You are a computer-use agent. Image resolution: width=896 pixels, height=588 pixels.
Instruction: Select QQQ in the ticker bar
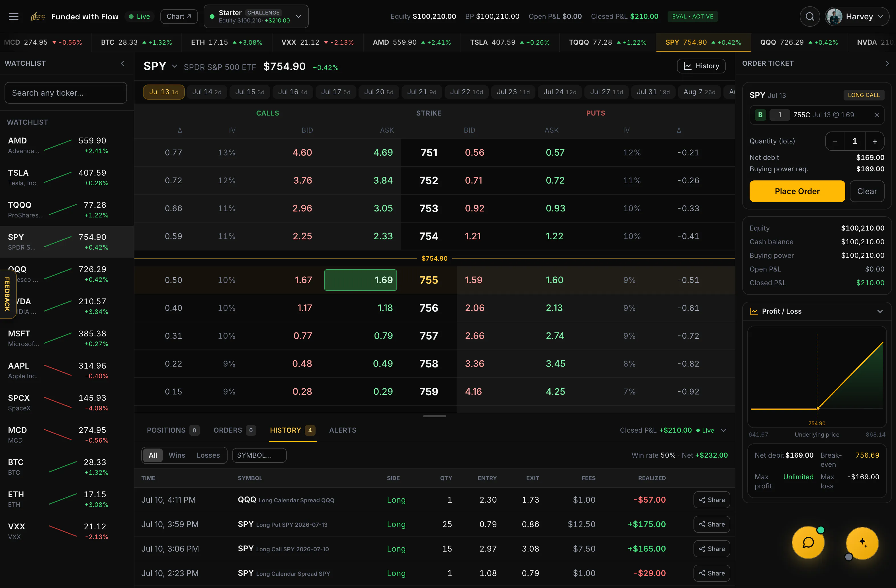pyautogui.click(x=799, y=42)
